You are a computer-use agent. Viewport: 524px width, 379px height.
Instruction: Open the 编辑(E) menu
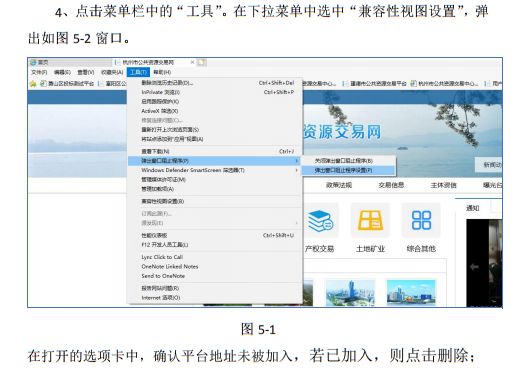62,72
